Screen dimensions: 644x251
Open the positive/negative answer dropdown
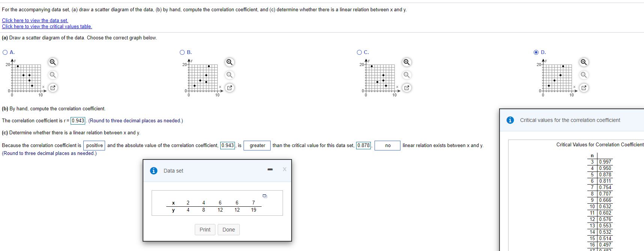[95, 145]
